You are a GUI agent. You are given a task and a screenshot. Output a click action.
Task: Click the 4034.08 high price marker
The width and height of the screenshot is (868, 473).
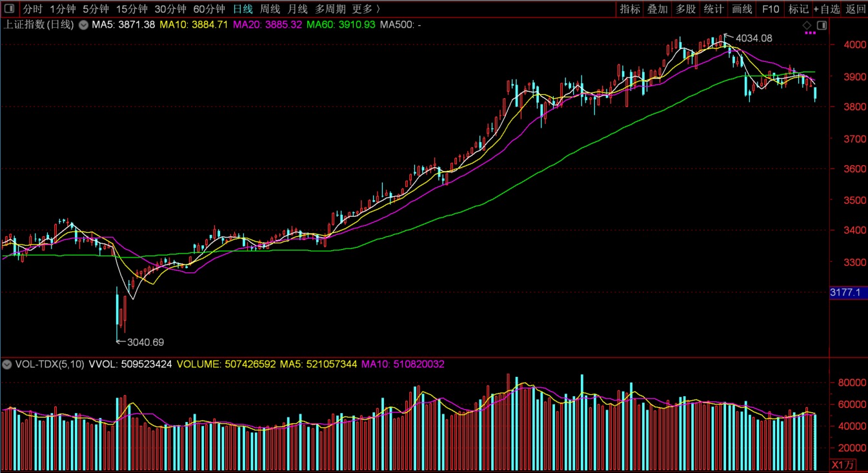(753, 39)
